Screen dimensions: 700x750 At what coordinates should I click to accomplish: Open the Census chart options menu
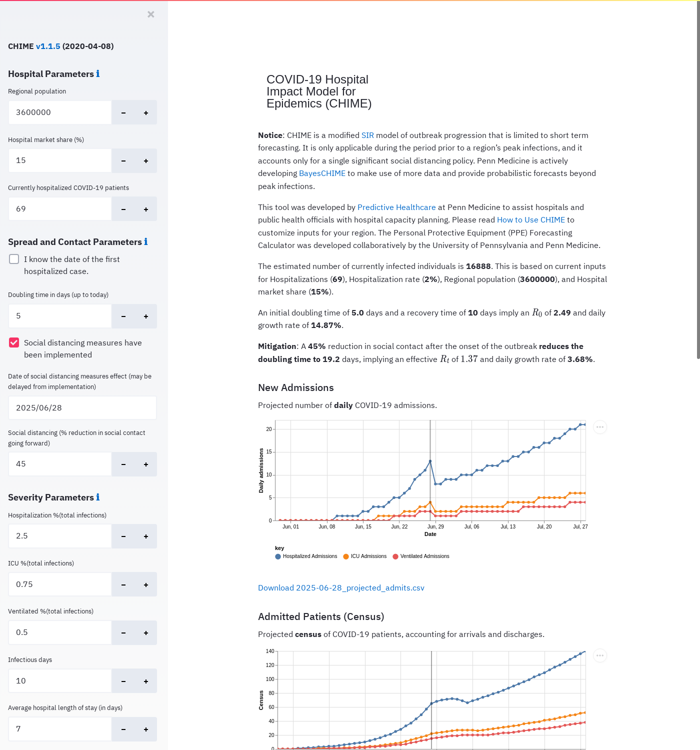[600, 655]
